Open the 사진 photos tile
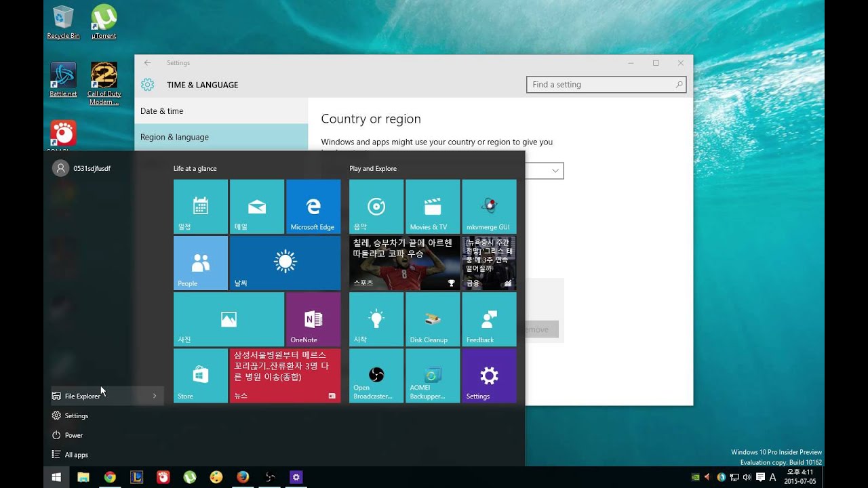The image size is (868, 488). pyautogui.click(x=229, y=319)
